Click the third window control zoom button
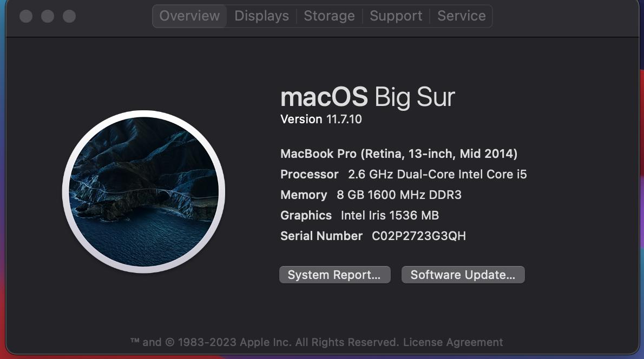Viewport: 644px width, 359px height. pyautogui.click(x=69, y=16)
